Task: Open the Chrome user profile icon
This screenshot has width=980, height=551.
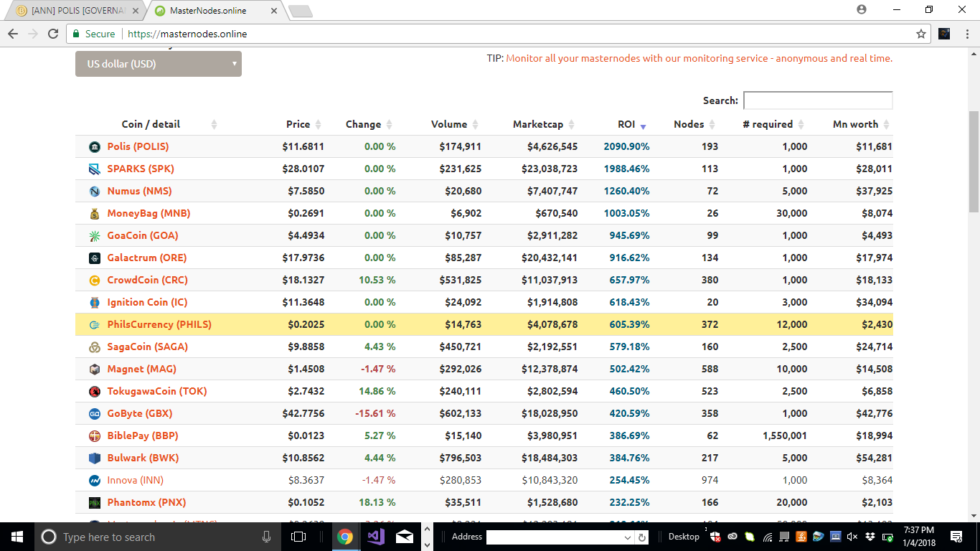Action: [x=862, y=9]
